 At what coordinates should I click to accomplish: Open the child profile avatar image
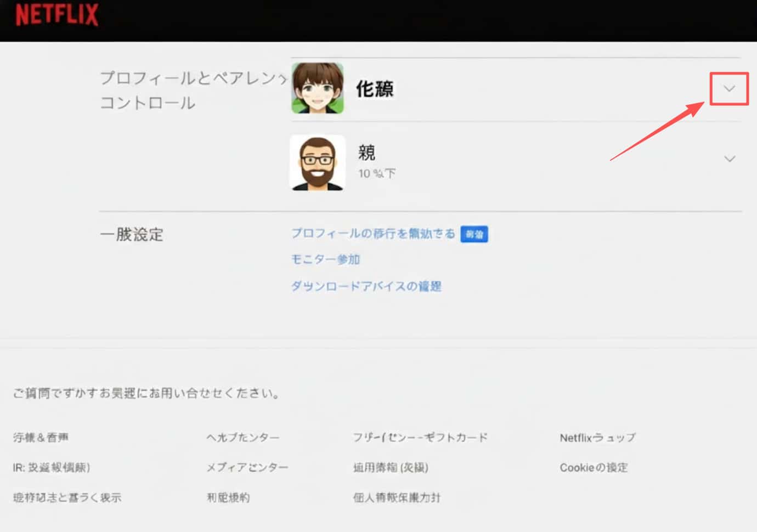tap(318, 88)
